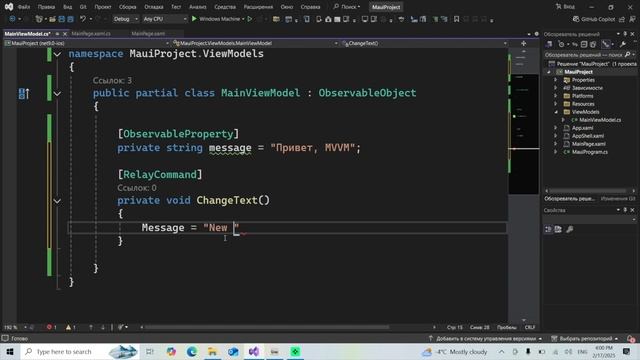Screen dimensions: 640x360
Task: Close the MainViewModel.cs tab
Action: [x=65, y=34]
